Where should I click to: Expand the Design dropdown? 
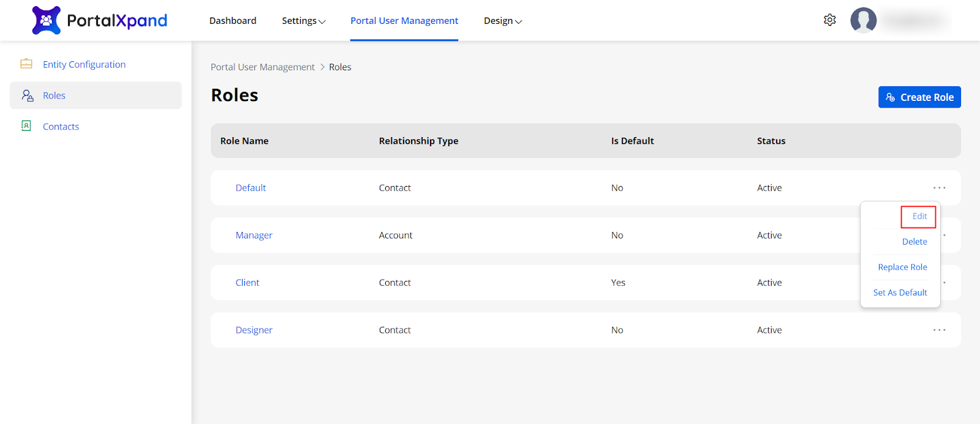(502, 21)
